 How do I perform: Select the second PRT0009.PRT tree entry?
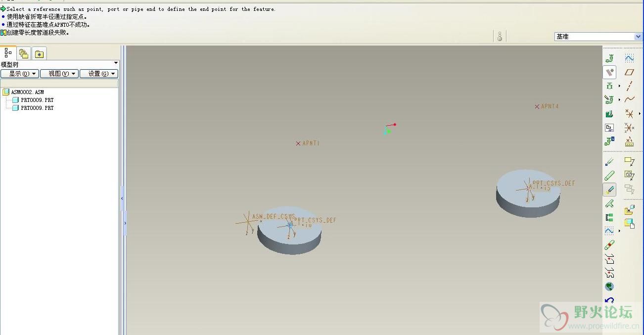tap(37, 108)
